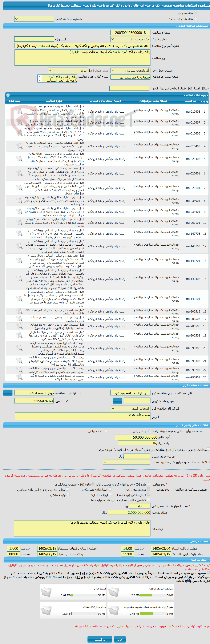Open نوع برگزاری dropdown
Viewport: 210px width, 644px height.
point(130,39)
